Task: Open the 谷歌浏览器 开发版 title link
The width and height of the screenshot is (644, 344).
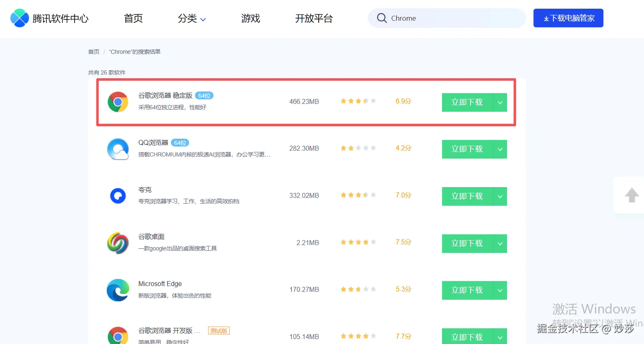Action: click(x=169, y=331)
